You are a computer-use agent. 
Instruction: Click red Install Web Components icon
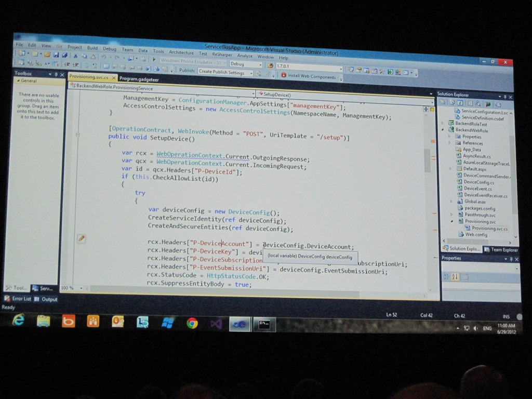point(284,75)
